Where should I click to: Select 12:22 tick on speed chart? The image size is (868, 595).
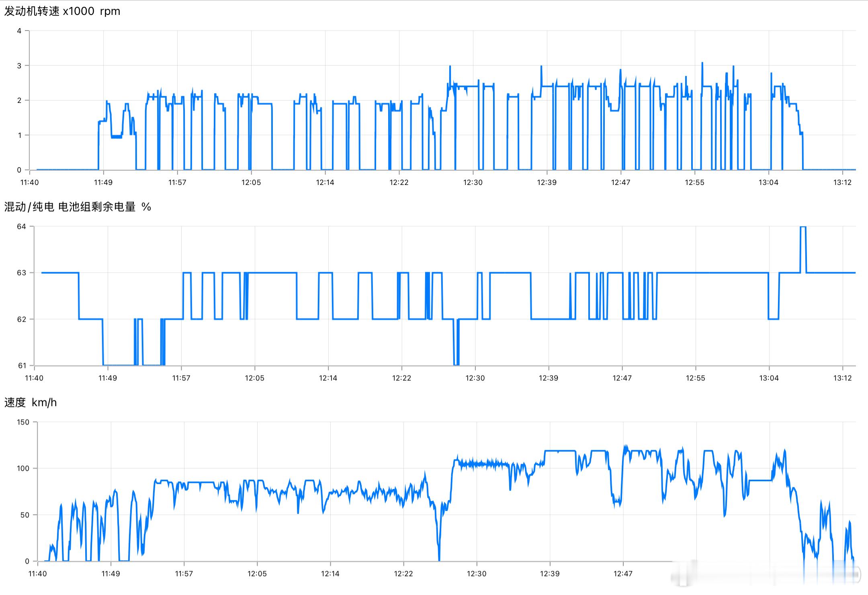pos(403,574)
